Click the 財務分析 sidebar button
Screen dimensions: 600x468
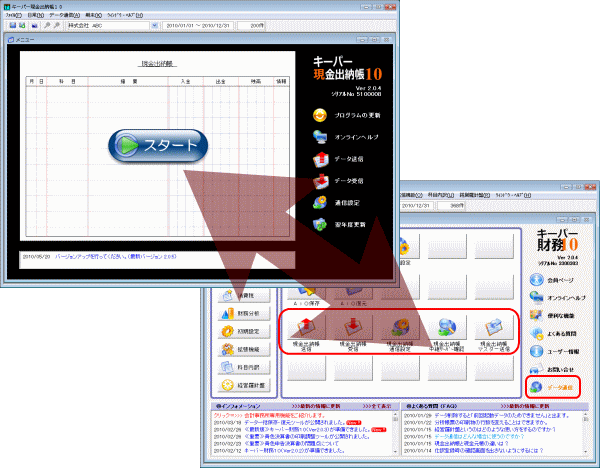click(x=244, y=313)
